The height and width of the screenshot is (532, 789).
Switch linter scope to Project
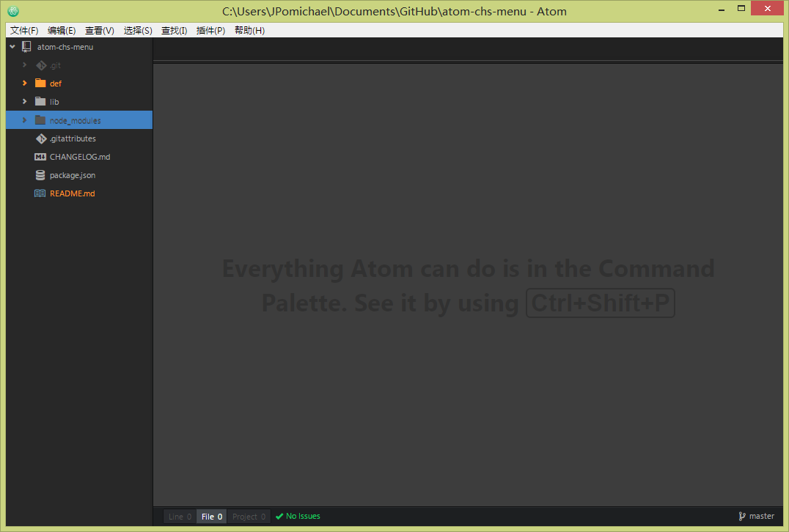[x=249, y=517]
